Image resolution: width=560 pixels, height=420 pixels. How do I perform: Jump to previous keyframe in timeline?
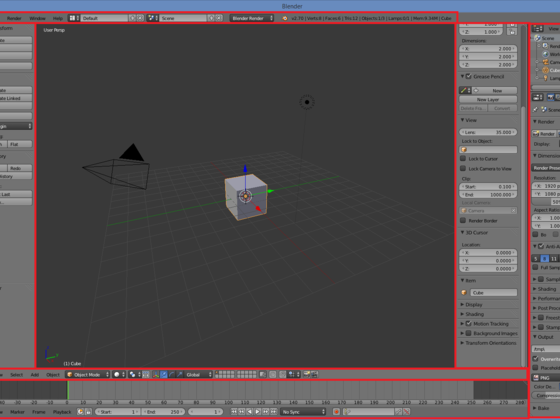click(241, 412)
